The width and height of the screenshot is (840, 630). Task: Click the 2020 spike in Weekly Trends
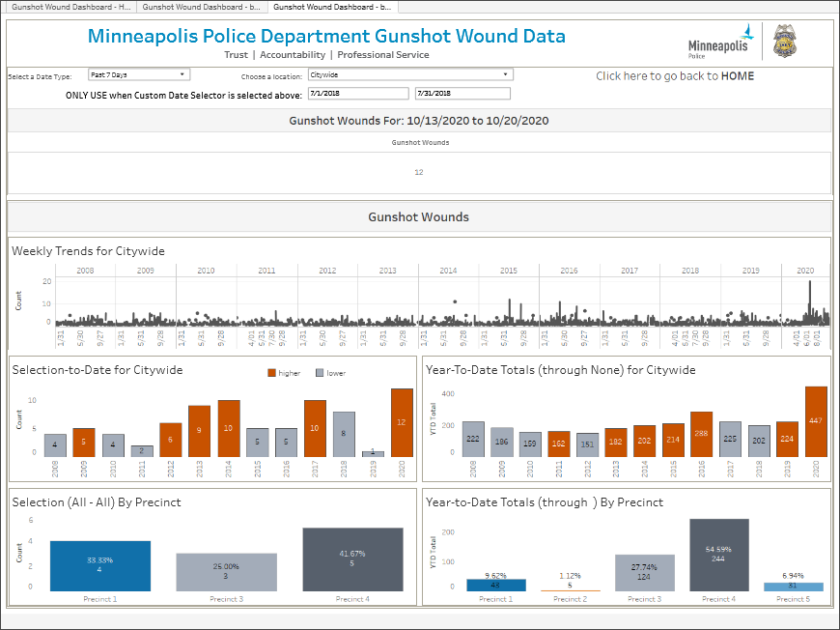click(809, 303)
